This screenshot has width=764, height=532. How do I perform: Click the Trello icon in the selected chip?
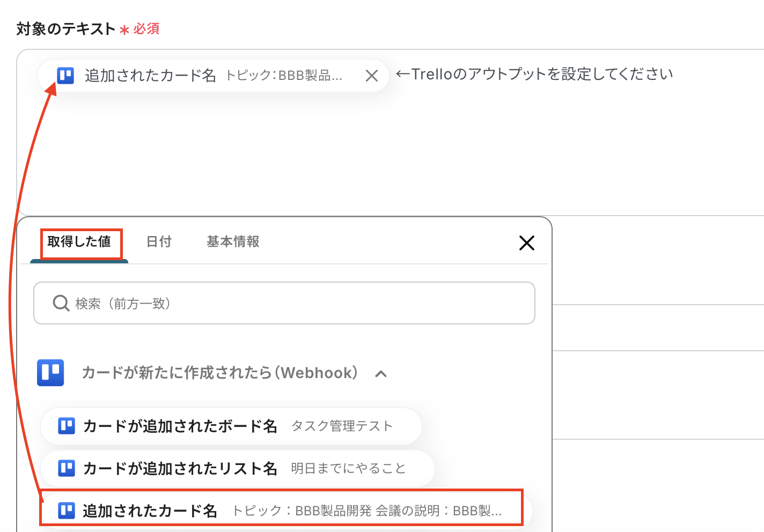tap(65, 76)
